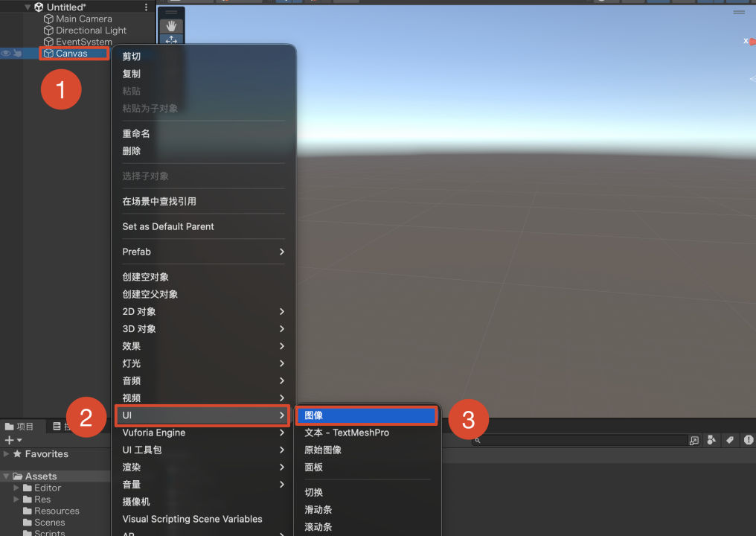Open the 渲染 submenu

(203, 468)
